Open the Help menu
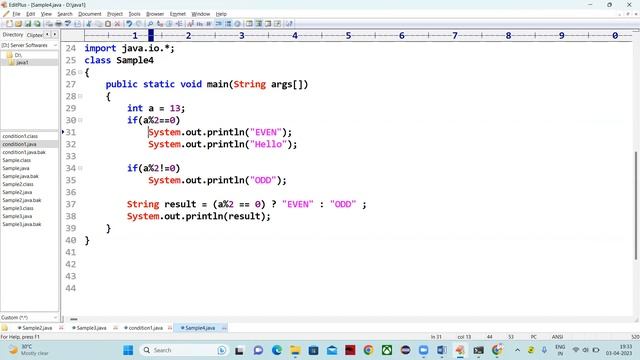 click(221, 14)
